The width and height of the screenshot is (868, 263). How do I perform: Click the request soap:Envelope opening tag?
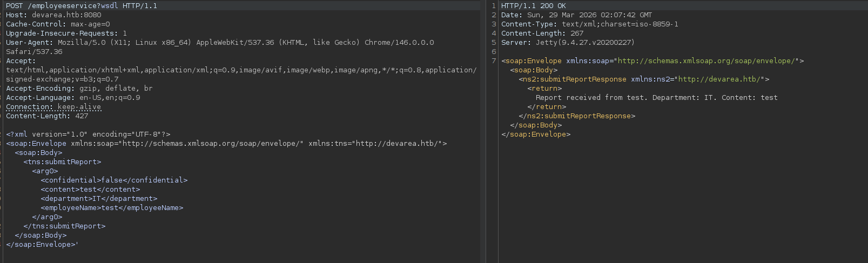(226, 144)
